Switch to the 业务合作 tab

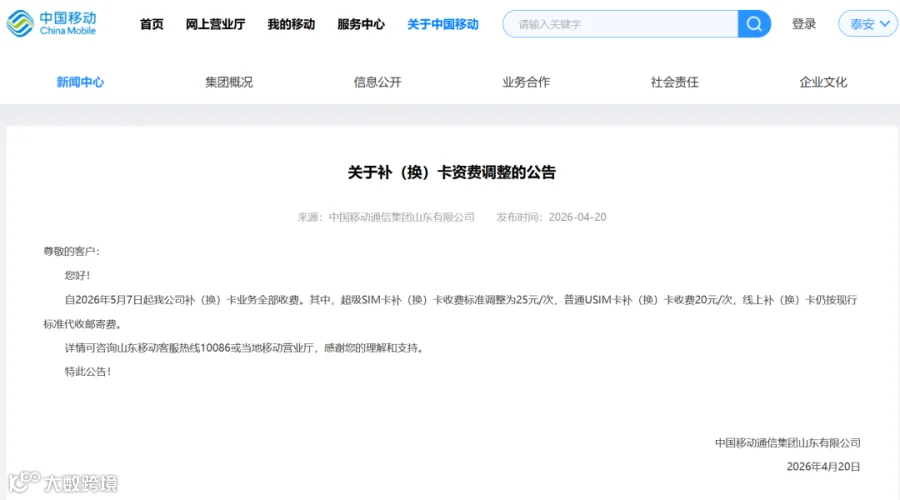click(526, 82)
